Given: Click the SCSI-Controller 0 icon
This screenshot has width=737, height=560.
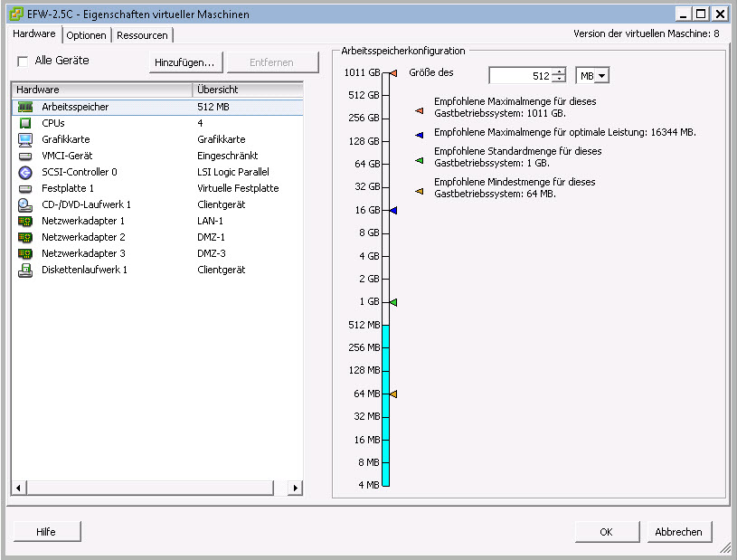Looking at the screenshot, I should [25, 172].
